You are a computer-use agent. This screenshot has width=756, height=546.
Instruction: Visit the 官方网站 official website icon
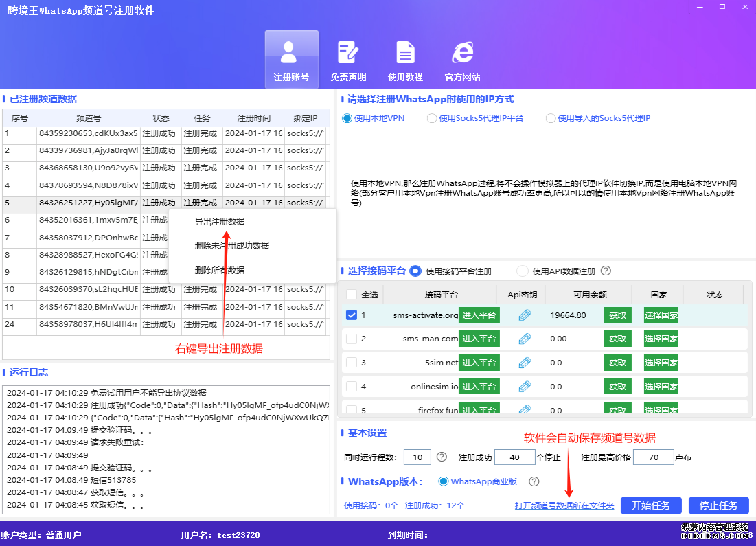point(462,59)
